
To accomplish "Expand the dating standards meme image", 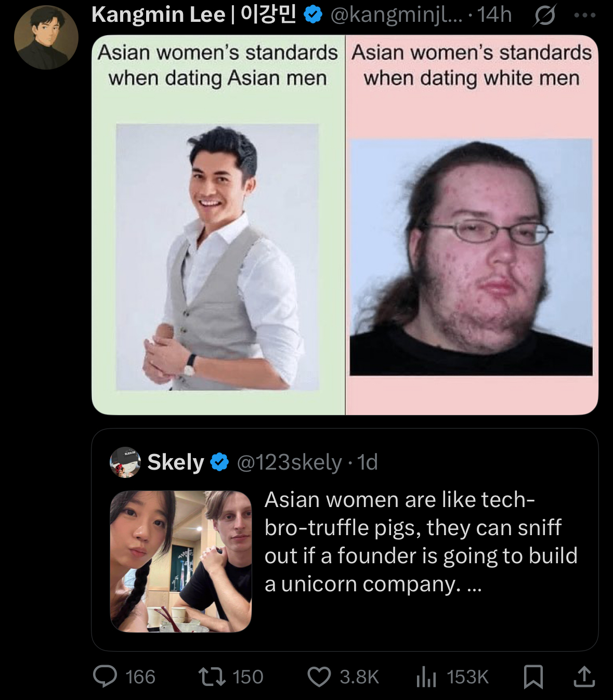I will point(345,225).
